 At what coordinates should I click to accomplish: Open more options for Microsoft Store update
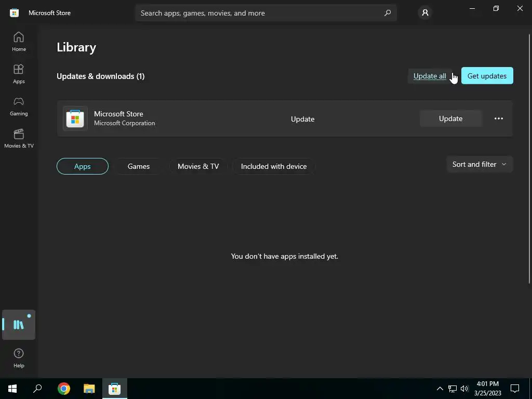498,118
